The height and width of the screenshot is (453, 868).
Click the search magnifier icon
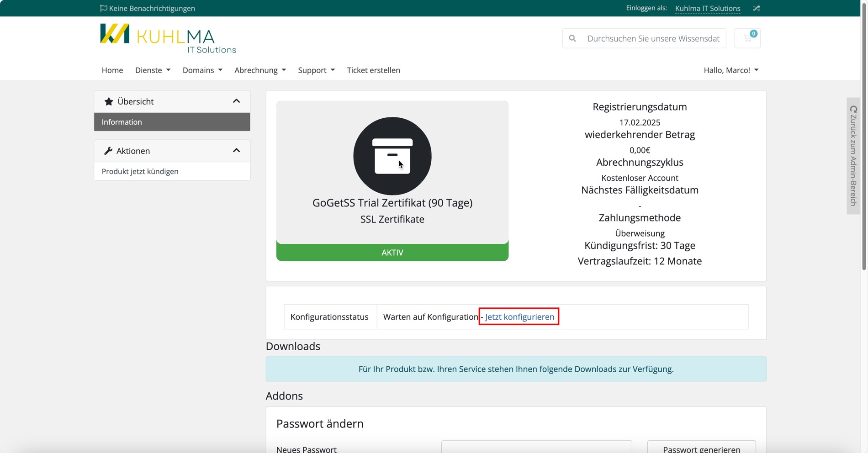point(572,38)
